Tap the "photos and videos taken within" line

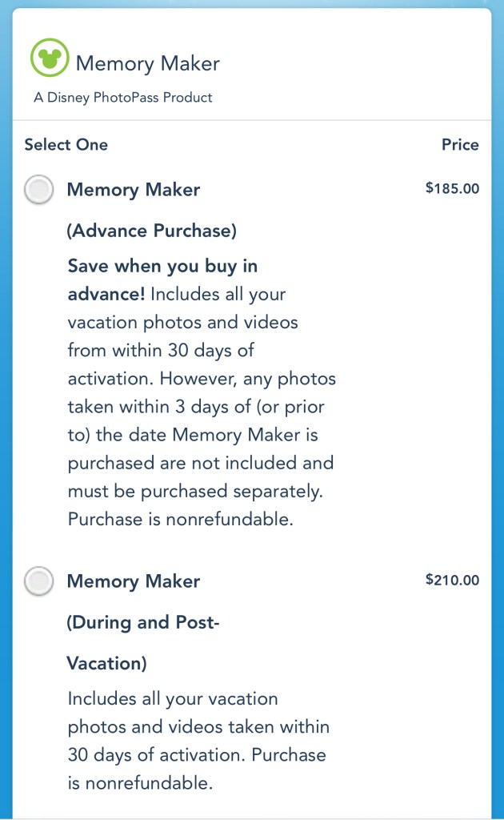point(198,727)
